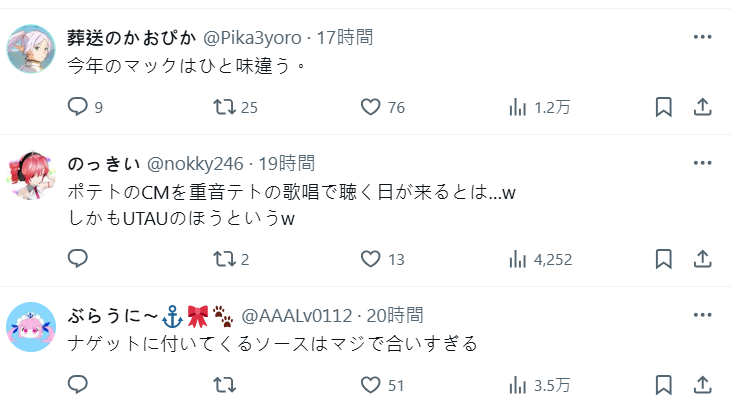This screenshot has height=404, width=731.
Task: Share the @Pika3yoro tweet
Action: (x=703, y=107)
